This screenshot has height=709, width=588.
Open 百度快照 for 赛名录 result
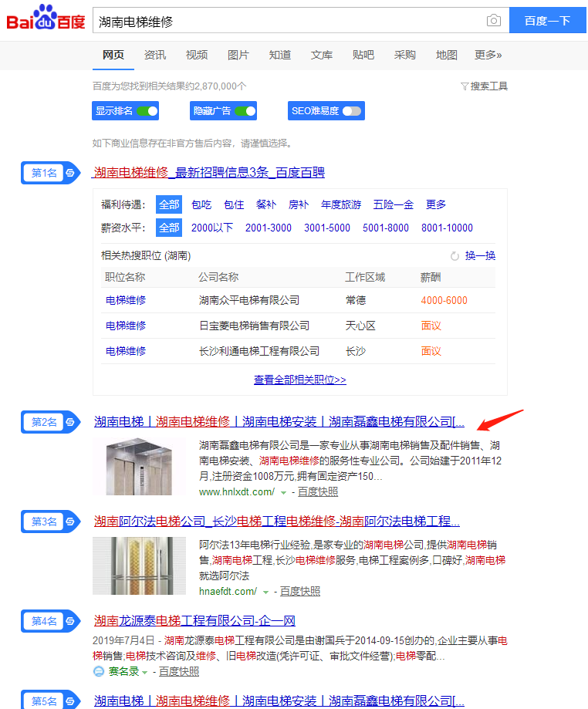179,672
